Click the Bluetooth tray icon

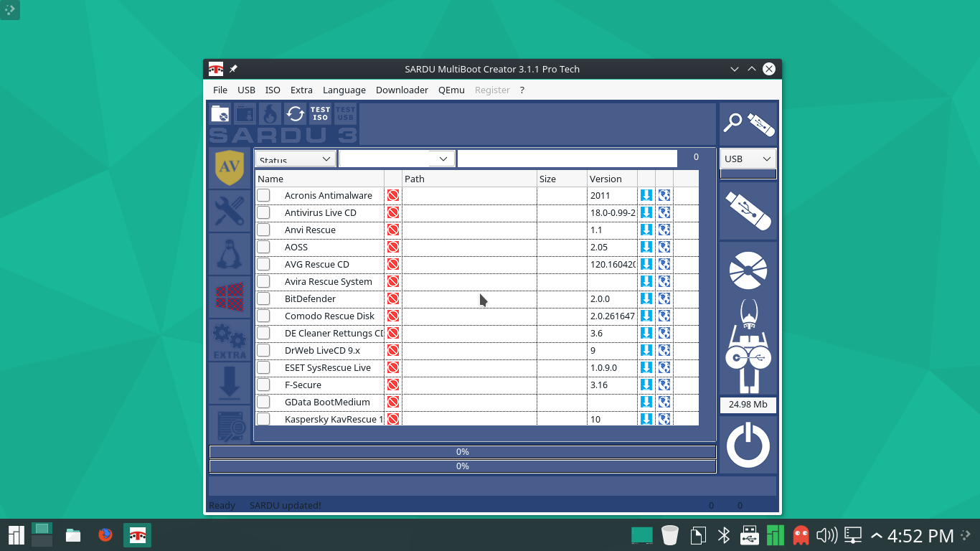coord(724,535)
